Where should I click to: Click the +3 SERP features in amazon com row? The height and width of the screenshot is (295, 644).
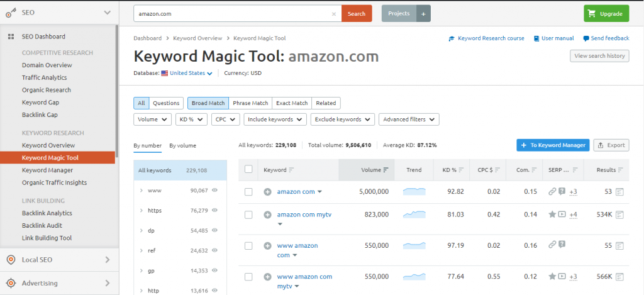tap(574, 192)
